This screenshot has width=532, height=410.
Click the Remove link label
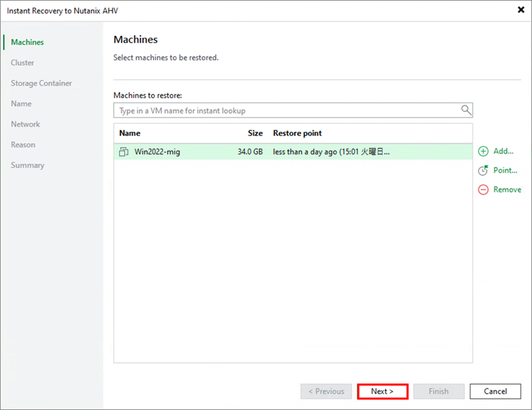tap(507, 189)
